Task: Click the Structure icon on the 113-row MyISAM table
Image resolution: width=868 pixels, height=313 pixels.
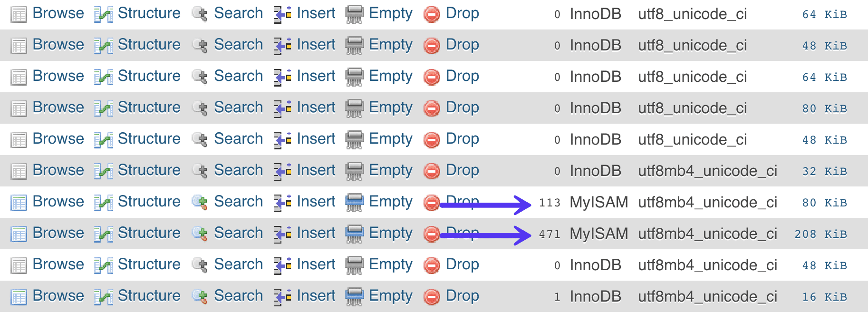Action: 103,202
